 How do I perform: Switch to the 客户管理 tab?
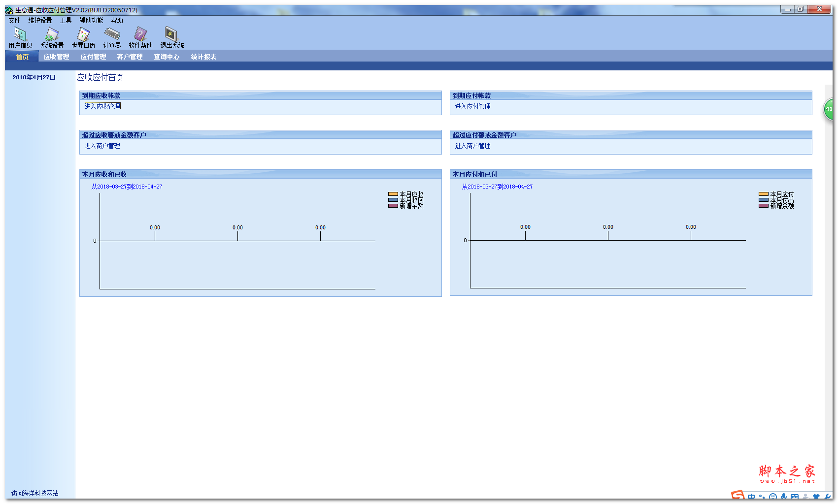pos(130,57)
